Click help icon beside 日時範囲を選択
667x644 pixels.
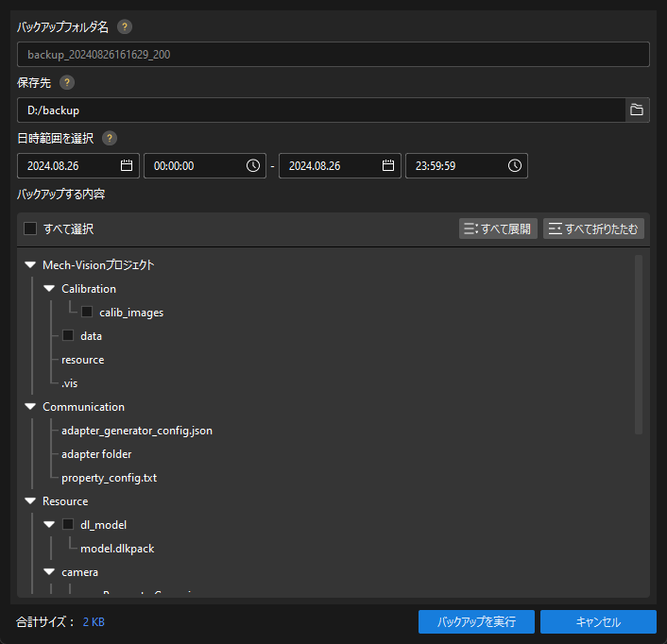point(110,138)
